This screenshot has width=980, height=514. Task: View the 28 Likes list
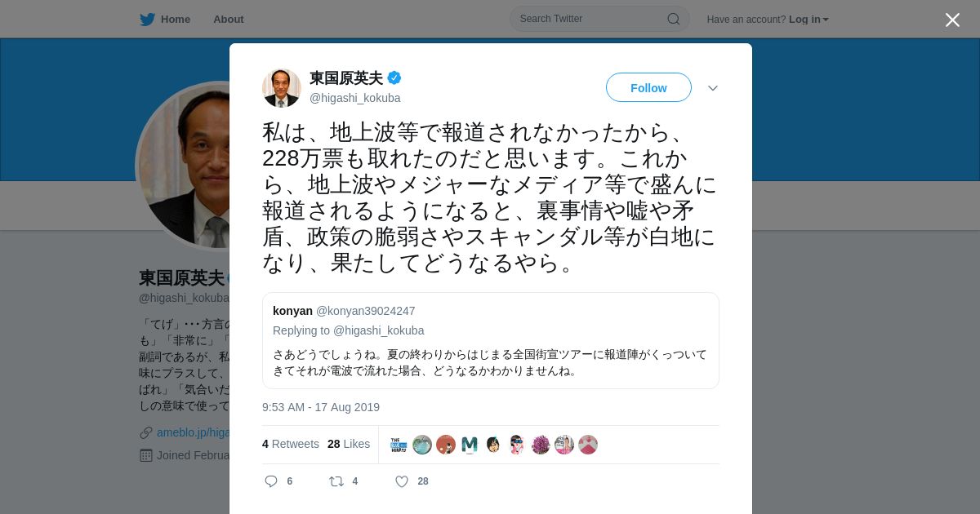coord(349,444)
